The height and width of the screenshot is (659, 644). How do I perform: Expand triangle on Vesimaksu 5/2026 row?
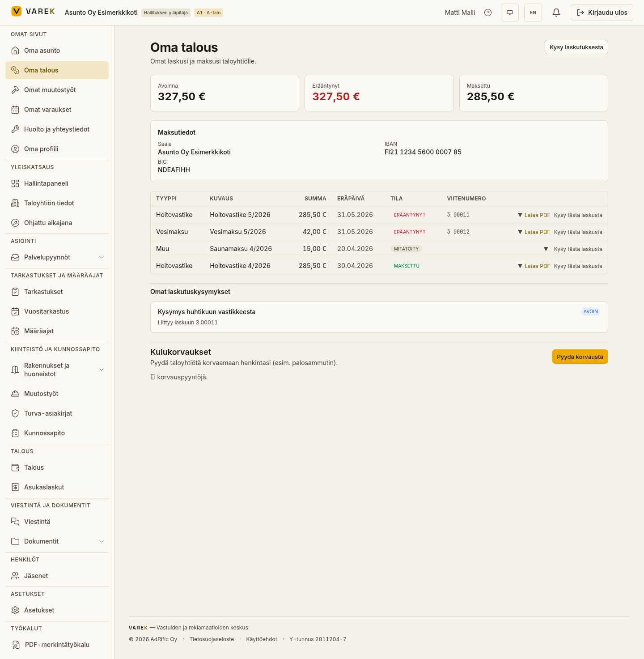tap(520, 232)
